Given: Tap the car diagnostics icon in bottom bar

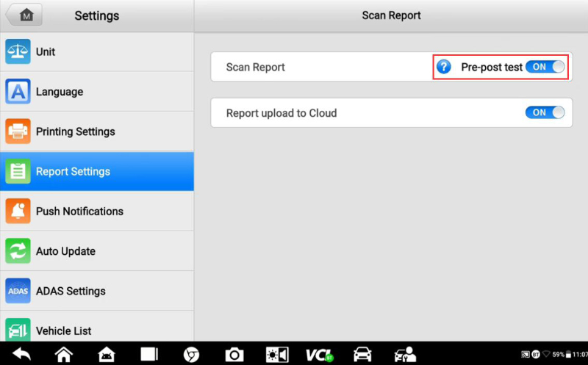Looking at the screenshot, I should click(x=362, y=354).
